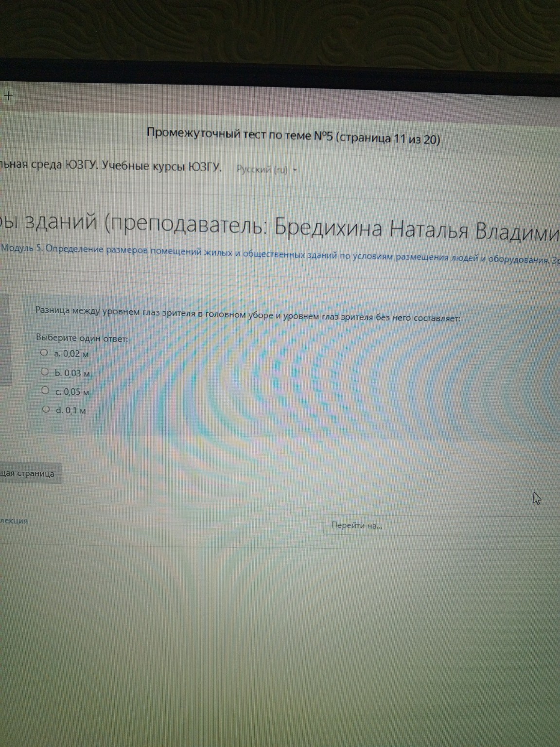Viewport: 560px width, 747px height.
Task: Select answer c. 0,05 м
Action: 45,390
